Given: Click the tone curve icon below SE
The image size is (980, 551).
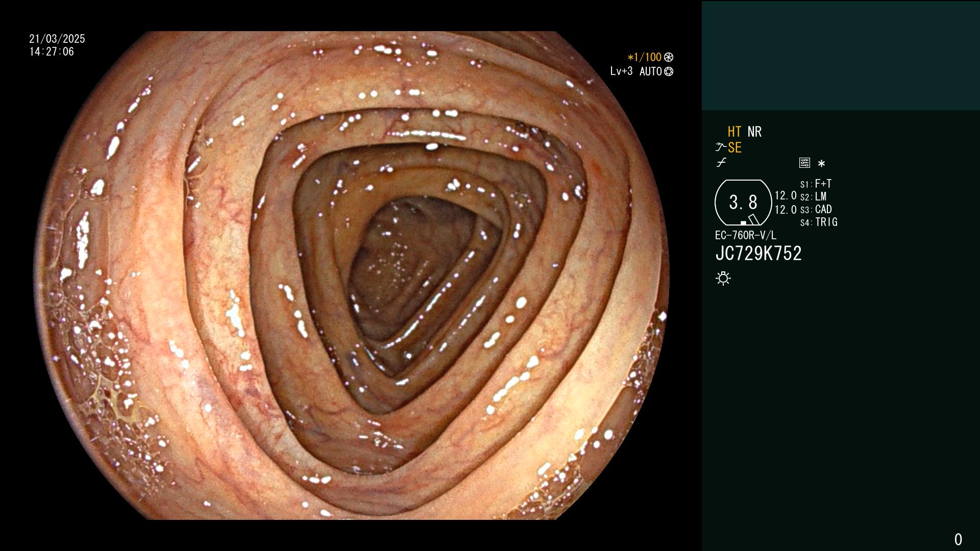Looking at the screenshot, I should point(721,163).
